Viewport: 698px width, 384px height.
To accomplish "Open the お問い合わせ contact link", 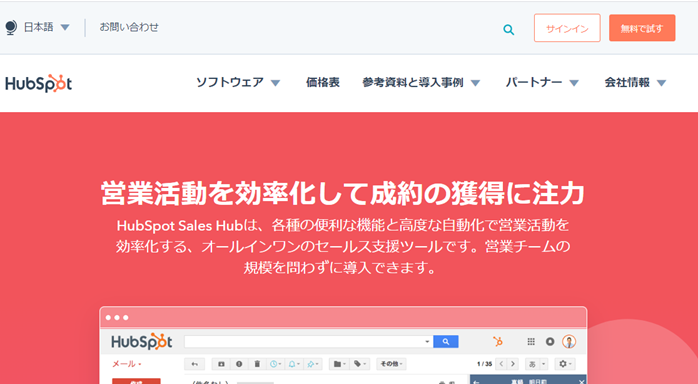I will (x=129, y=27).
